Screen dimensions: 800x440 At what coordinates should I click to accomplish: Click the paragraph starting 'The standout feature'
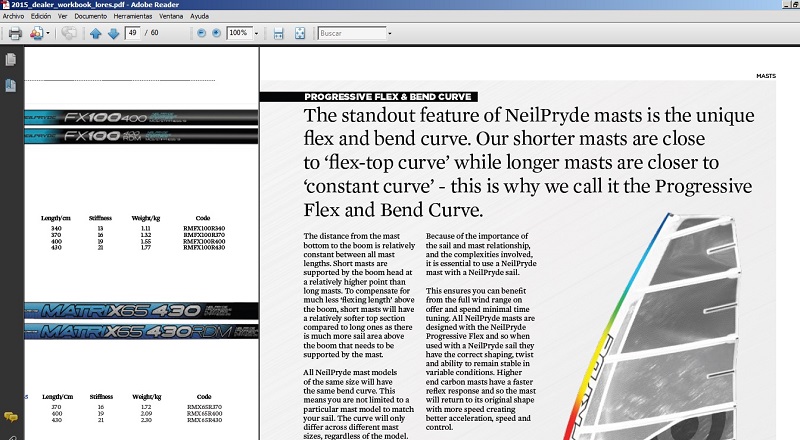(x=529, y=162)
